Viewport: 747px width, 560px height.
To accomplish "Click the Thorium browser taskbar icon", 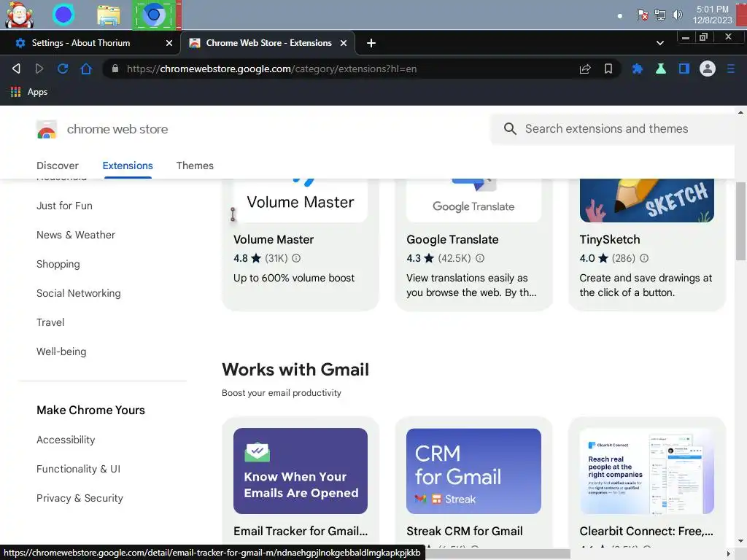I will (x=154, y=15).
